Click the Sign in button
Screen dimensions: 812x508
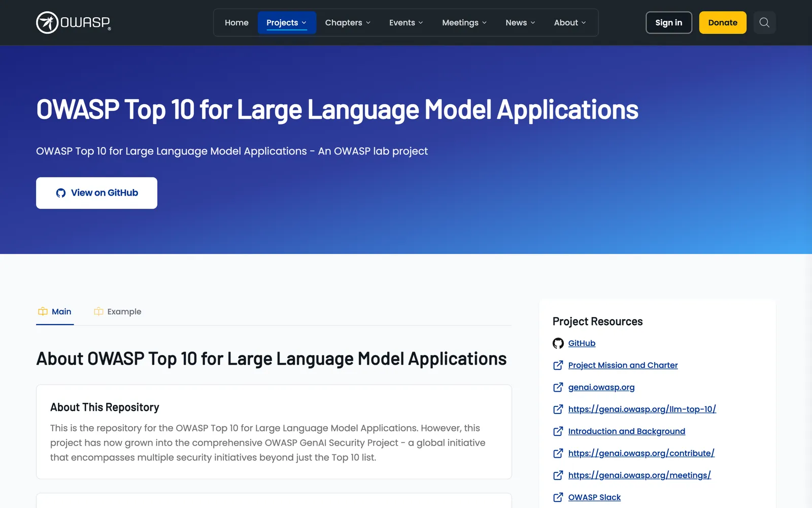click(669, 22)
